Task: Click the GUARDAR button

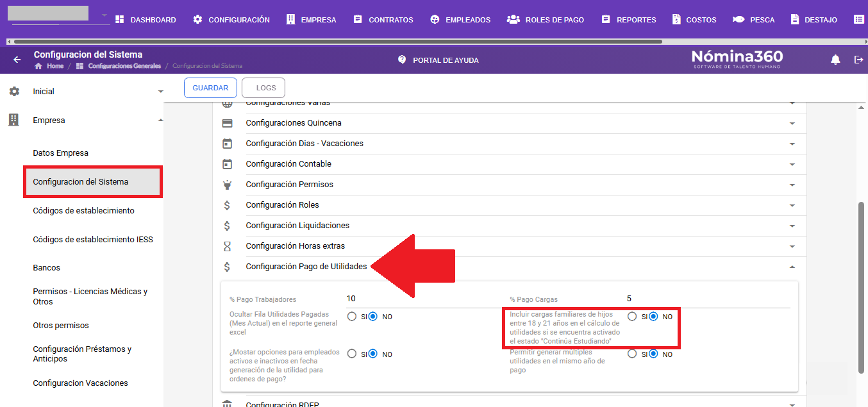Action: pos(210,88)
